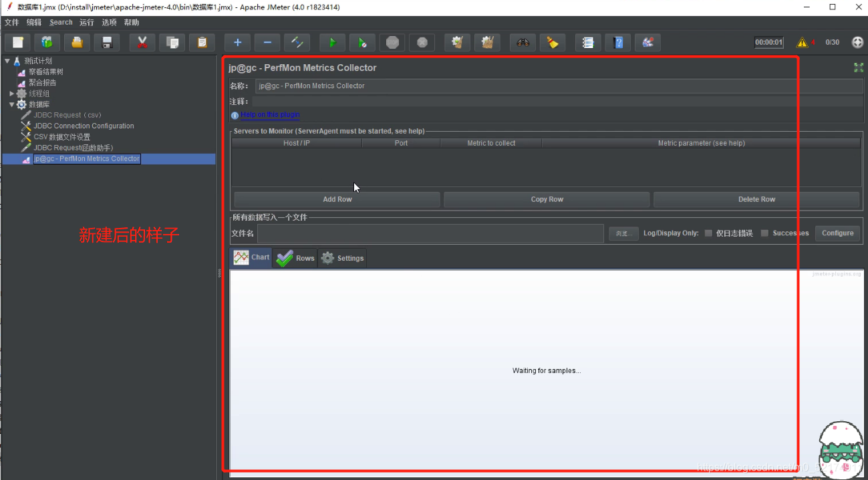Screen dimensions: 868x480
Task: Click the Copy toolbar icon
Action: 172,42
